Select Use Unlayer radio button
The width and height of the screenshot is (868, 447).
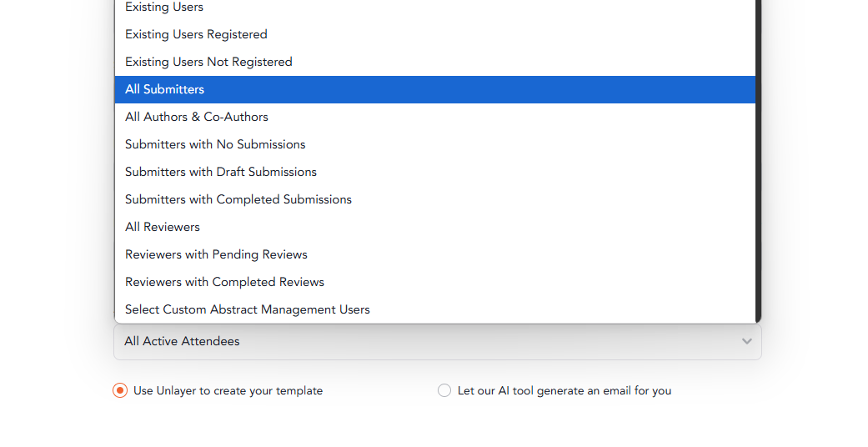pyautogui.click(x=120, y=390)
